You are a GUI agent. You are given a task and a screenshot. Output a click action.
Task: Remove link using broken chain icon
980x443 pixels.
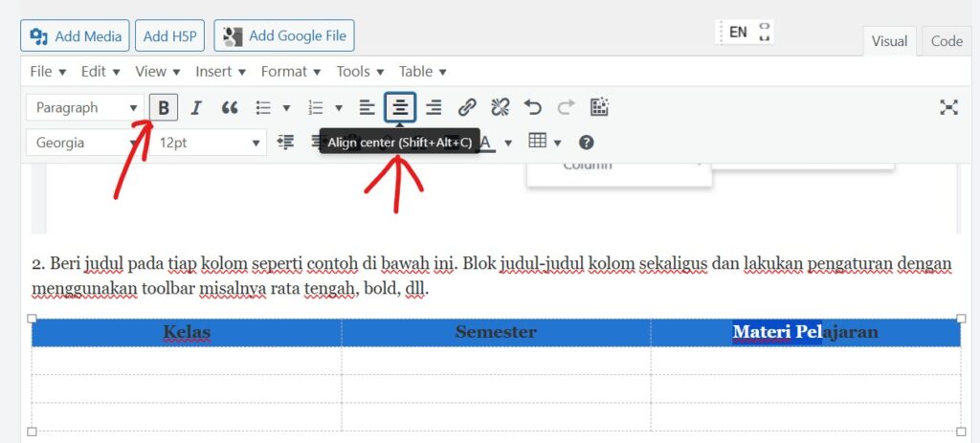(501, 108)
